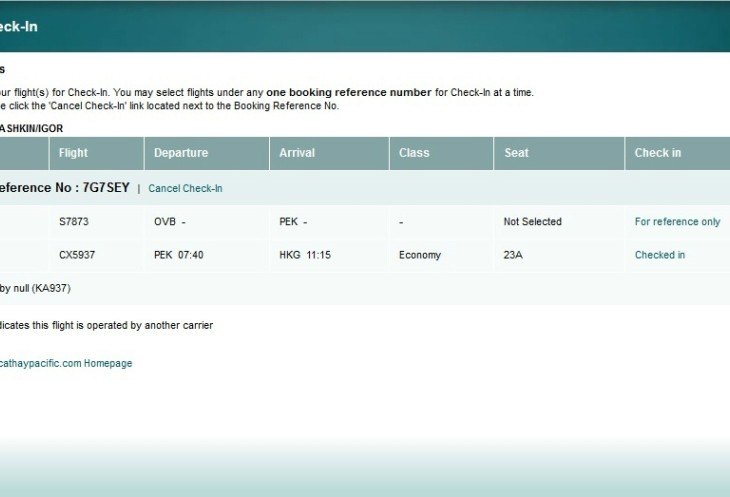Select the Departure column header

point(207,153)
